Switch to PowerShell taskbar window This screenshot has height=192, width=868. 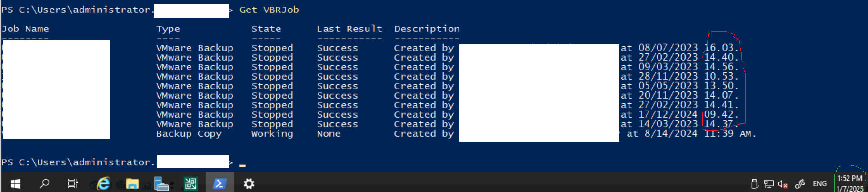pyautogui.click(x=219, y=183)
